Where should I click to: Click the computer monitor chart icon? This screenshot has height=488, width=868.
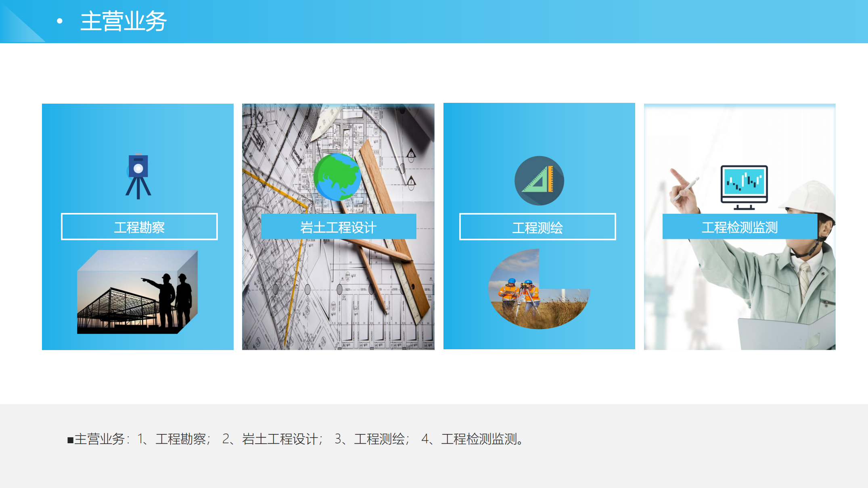coord(744,188)
